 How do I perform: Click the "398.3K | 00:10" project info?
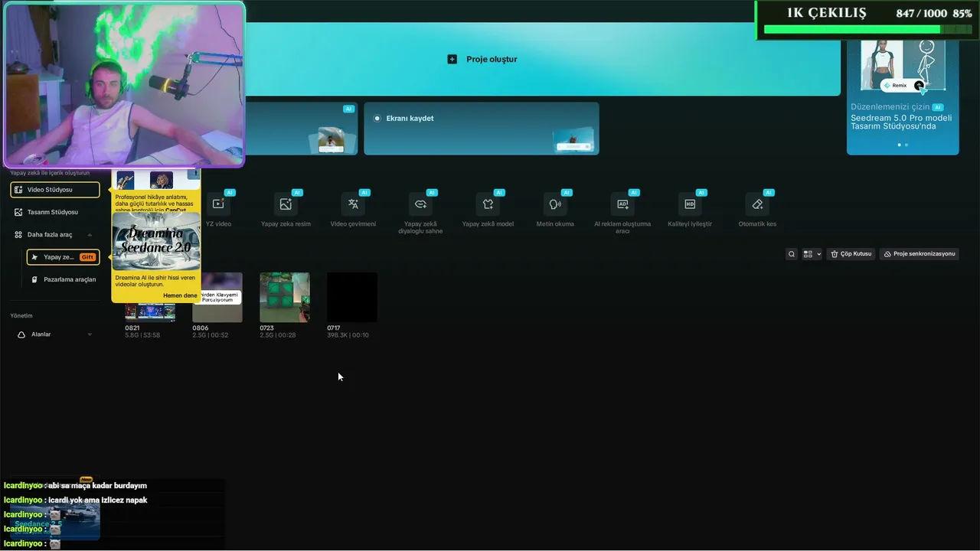[348, 335]
